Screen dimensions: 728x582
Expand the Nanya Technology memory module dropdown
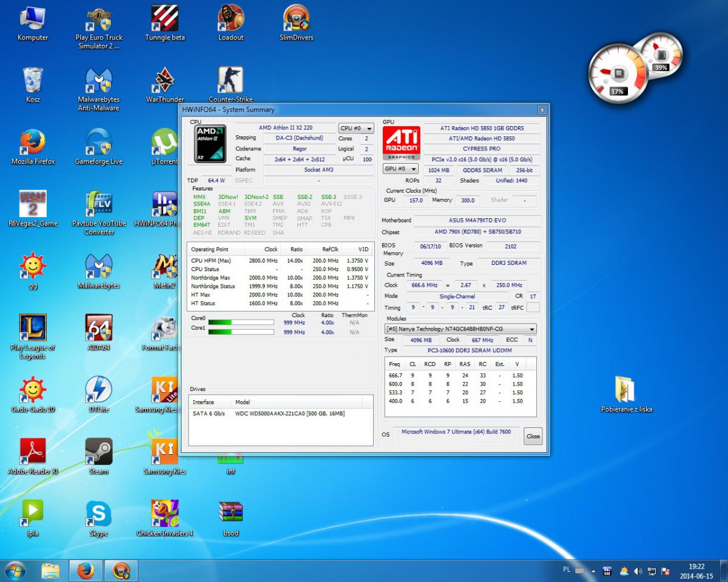click(x=461, y=329)
